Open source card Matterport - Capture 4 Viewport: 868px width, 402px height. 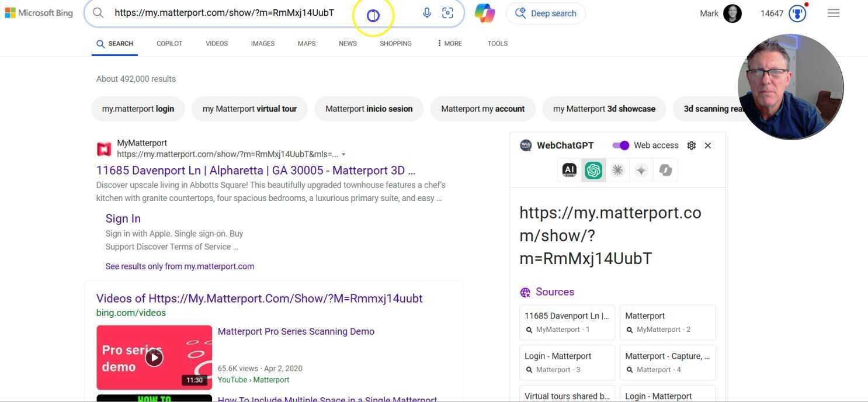click(x=668, y=362)
